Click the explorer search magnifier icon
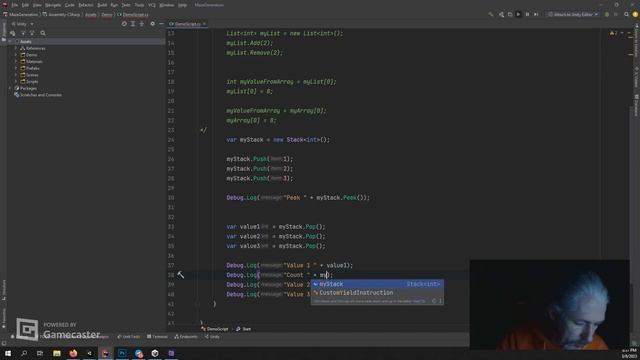 coord(43,33)
